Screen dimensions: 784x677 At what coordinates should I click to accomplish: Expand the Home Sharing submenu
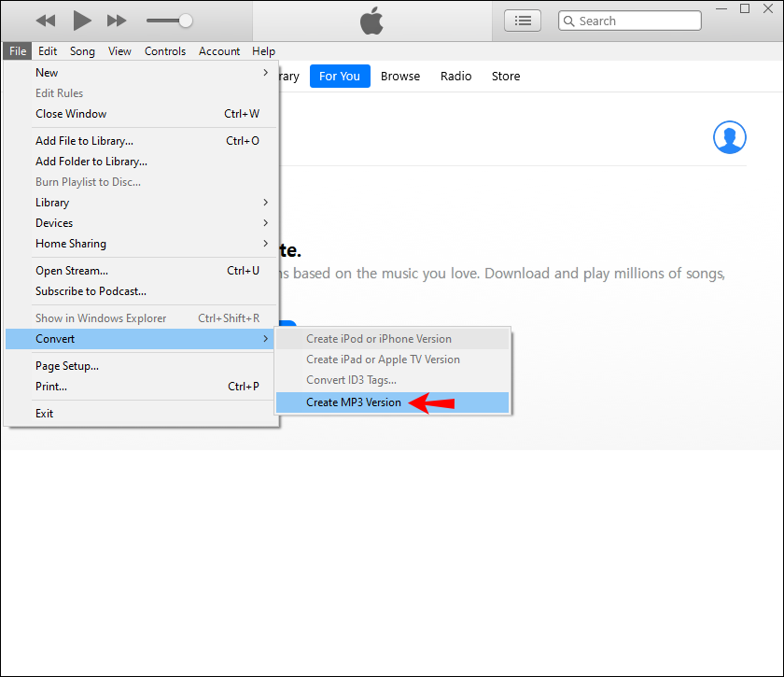(140, 243)
